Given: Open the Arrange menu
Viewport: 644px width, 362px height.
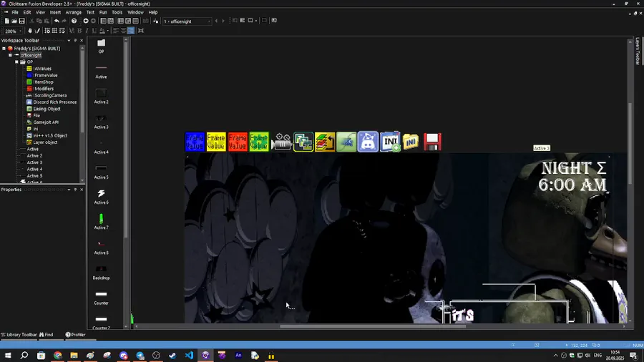Looking at the screenshot, I should (x=74, y=12).
